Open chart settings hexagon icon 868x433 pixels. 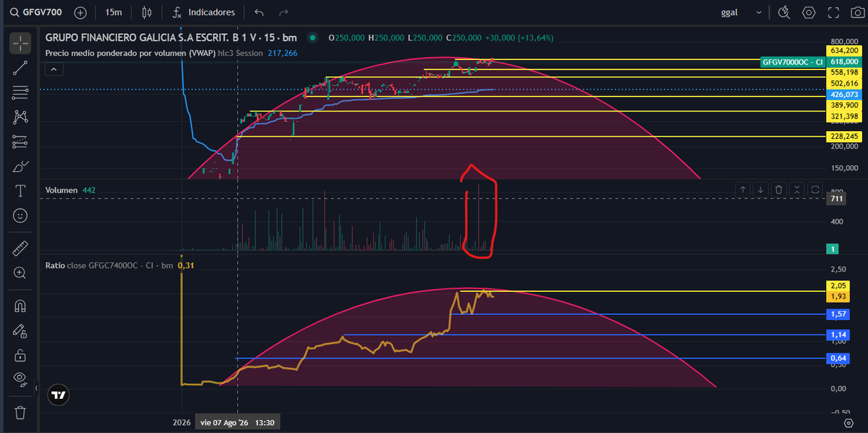809,12
